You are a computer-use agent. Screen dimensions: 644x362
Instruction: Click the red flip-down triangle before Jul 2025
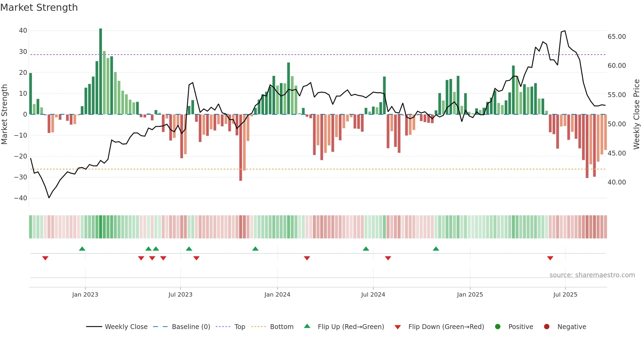click(550, 258)
